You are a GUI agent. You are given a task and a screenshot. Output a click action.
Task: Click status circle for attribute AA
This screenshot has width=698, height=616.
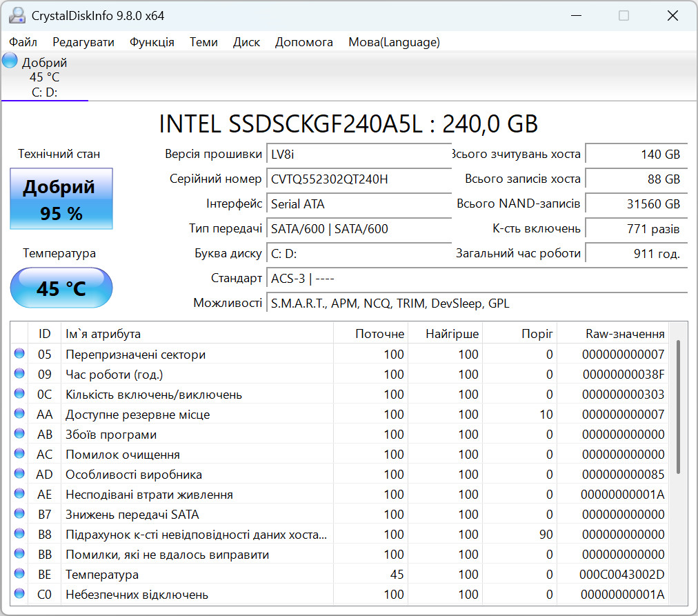coord(19,413)
